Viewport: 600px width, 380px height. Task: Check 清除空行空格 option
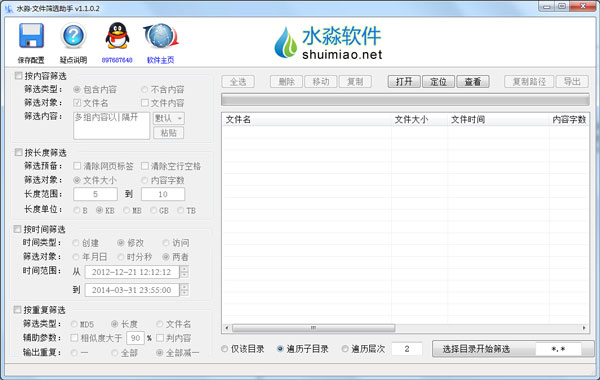click(x=145, y=166)
